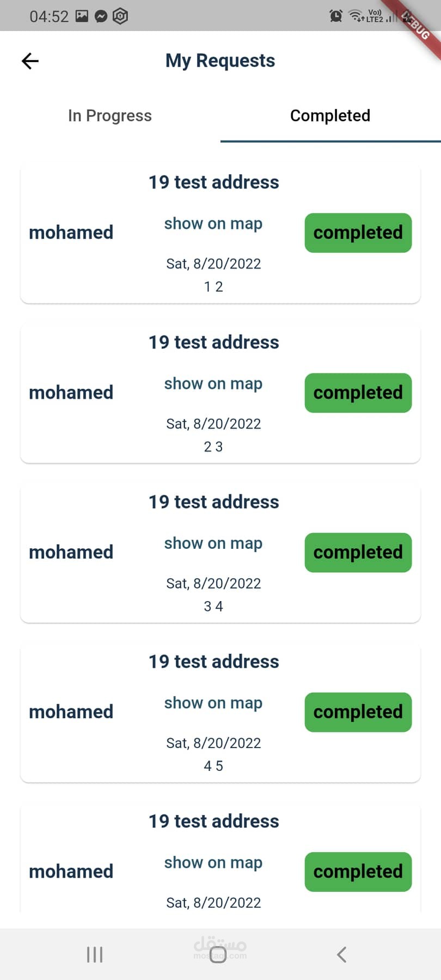Tap the Messenger notification icon
The height and width of the screenshot is (980, 441).
(x=101, y=16)
